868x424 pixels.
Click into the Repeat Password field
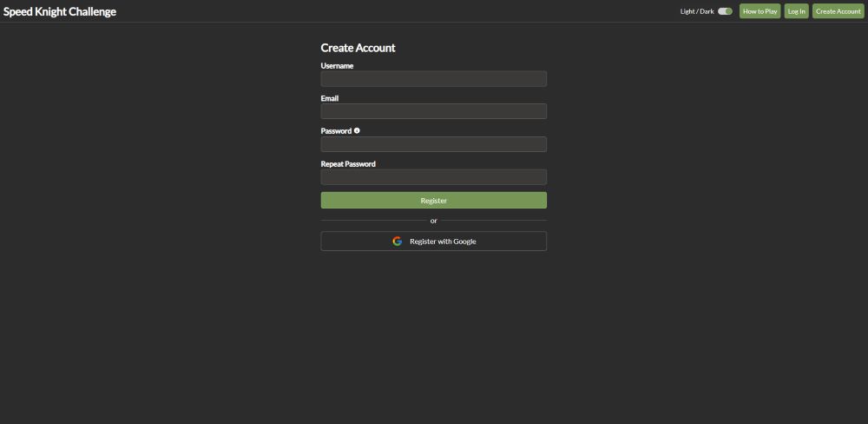pos(433,176)
